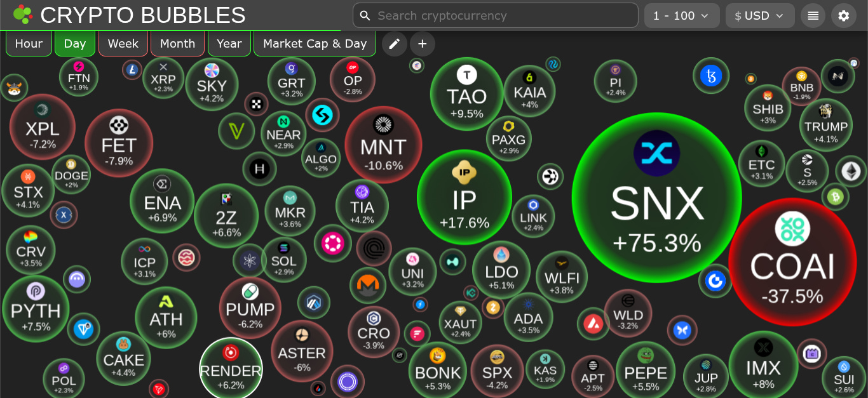Focus the Search cryptocurrency field
The image size is (868, 398).
496,15
